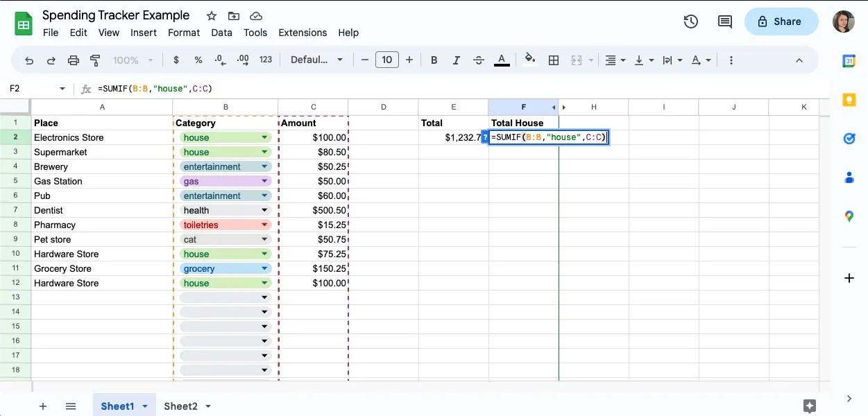
Task: Apply the paint format tool
Action: click(94, 60)
